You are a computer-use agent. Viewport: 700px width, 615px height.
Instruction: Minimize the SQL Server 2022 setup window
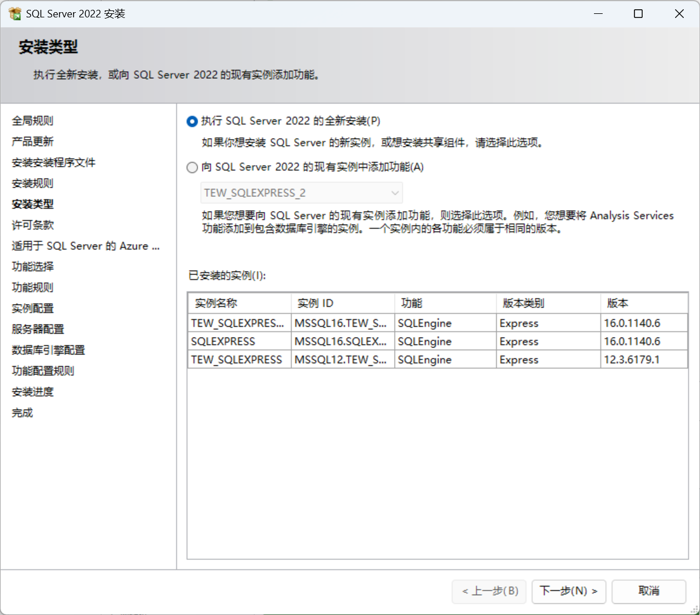coord(599,13)
